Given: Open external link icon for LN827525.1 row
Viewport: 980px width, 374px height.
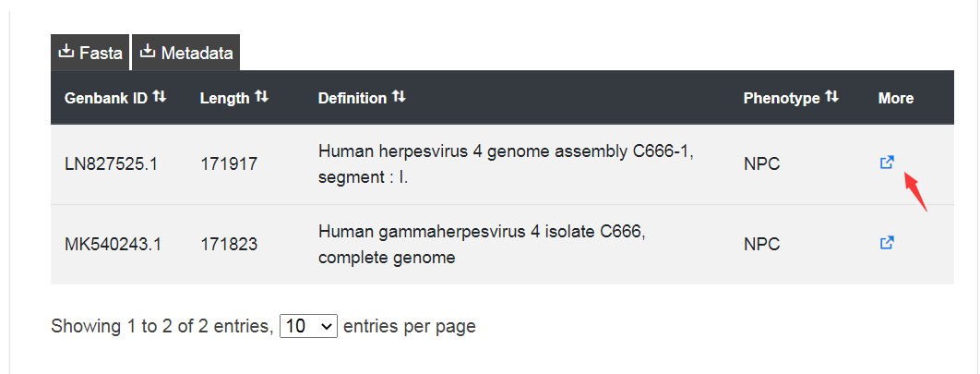Looking at the screenshot, I should tap(887, 163).
